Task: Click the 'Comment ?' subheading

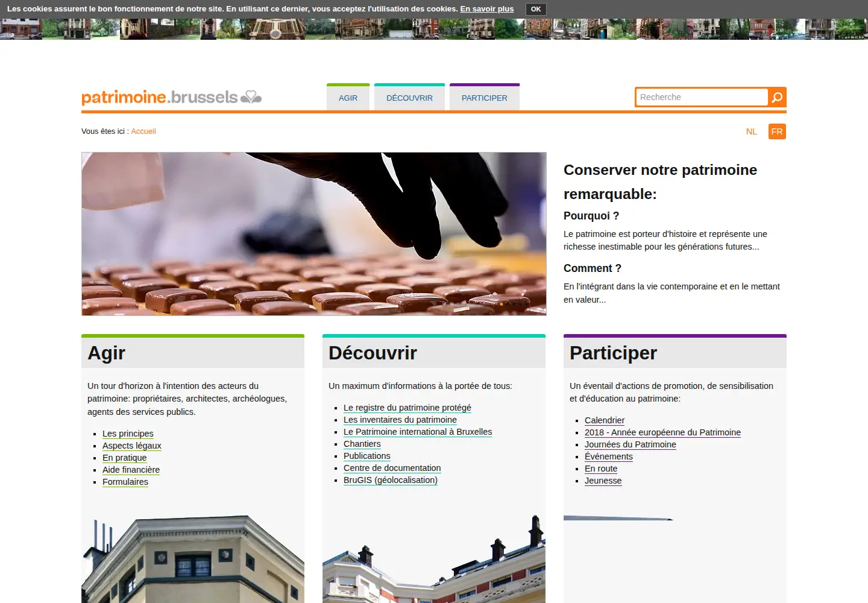Action: click(593, 268)
